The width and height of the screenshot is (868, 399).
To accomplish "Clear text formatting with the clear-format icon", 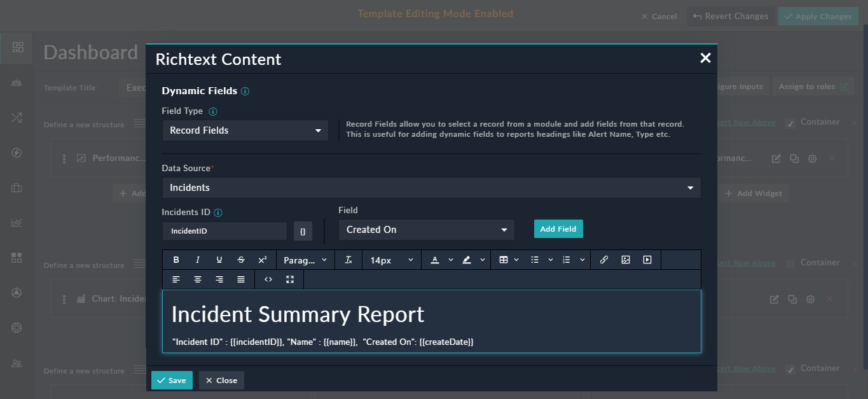I will tap(348, 259).
